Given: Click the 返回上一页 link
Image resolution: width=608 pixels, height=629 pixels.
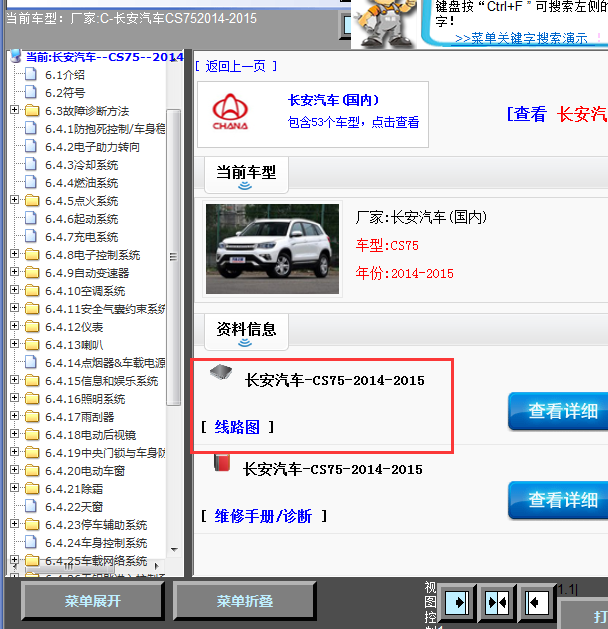Looking at the screenshot, I should pyautogui.click(x=235, y=66).
